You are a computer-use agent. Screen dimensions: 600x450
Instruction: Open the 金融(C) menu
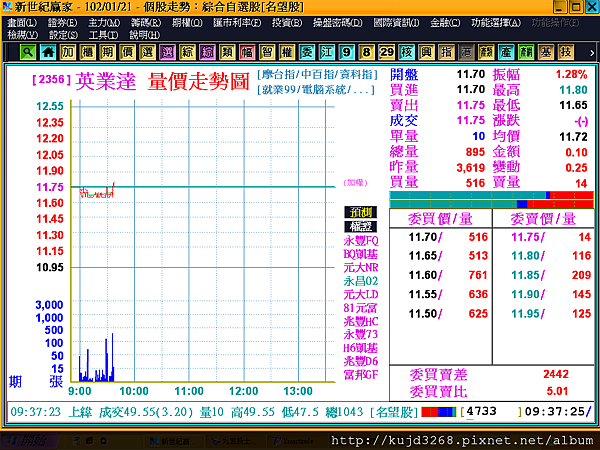tap(445, 23)
